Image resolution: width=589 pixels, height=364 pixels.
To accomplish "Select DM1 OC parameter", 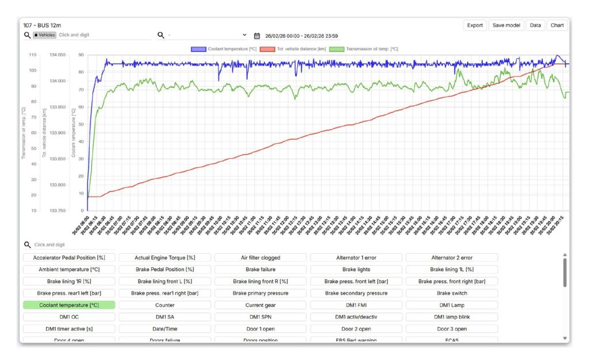I will tap(69, 317).
